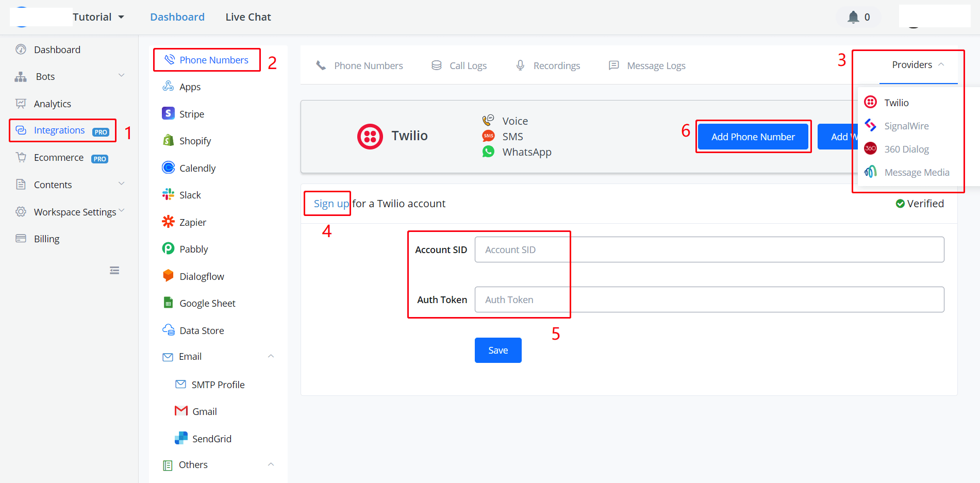
Task: Click the Email section label
Action: tap(190, 356)
